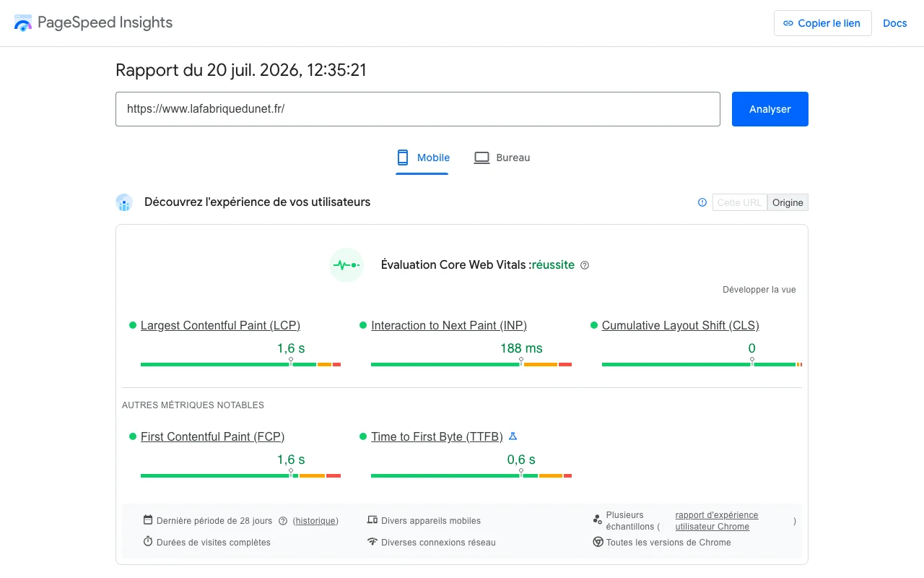Click the Chrome icon beside Toutes les versions
The width and height of the screenshot is (924, 578).
598,541
